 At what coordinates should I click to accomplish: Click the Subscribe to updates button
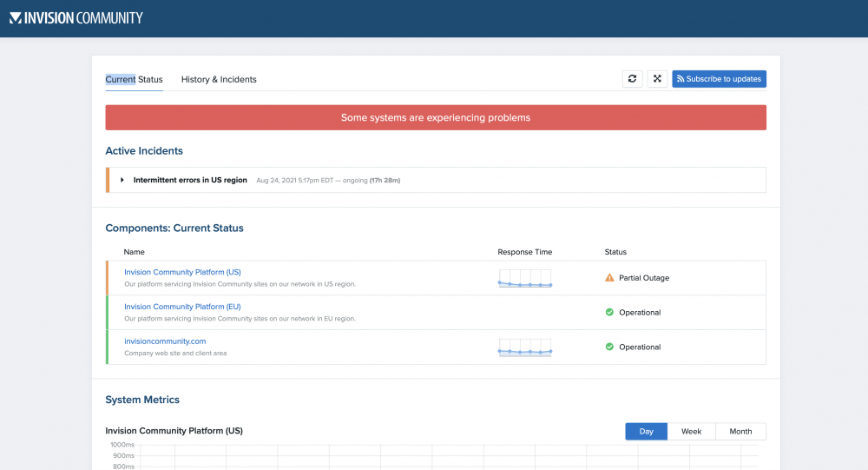tap(719, 79)
